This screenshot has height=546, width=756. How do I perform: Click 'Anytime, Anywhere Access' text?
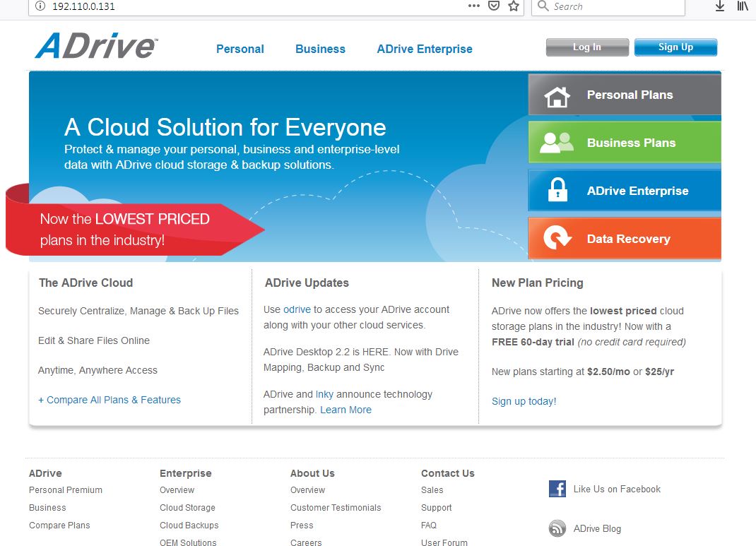(98, 370)
